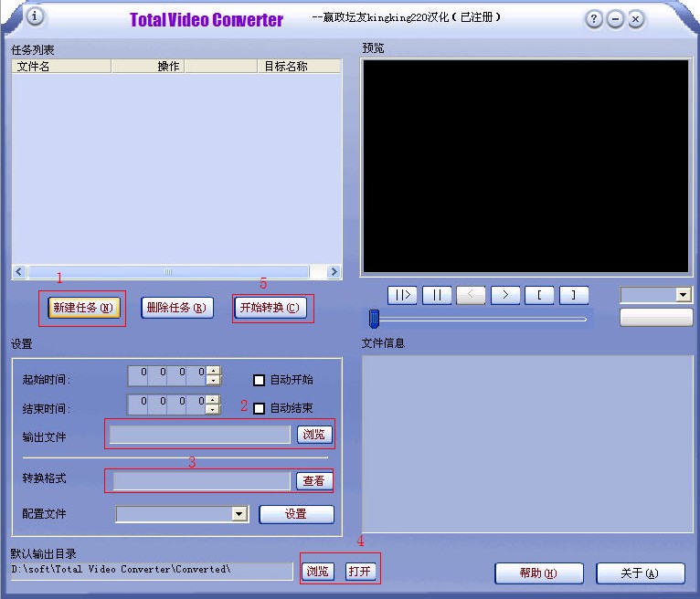The image size is (700, 599).
Task: Enable the 自动结束 checkbox
Action: coord(259,408)
